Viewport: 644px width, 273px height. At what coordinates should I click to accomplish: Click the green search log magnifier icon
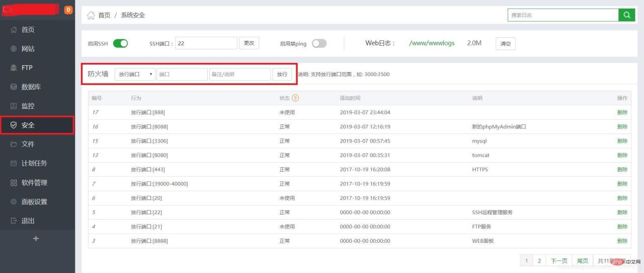point(626,15)
